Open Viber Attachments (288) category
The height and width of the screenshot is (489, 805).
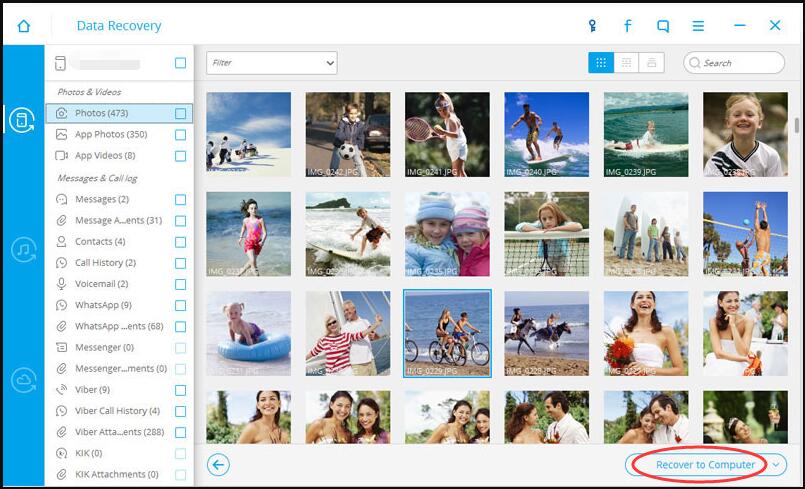tap(119, 432)
